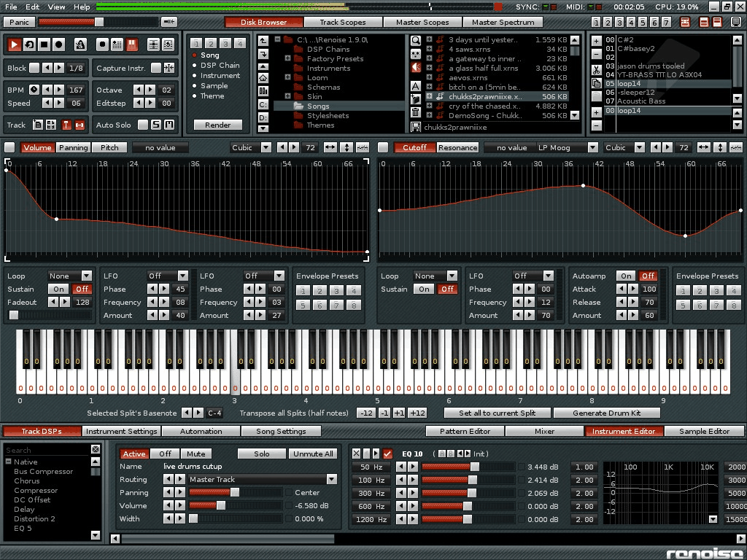Image resolution: width=747 pixels, height=560 pixels.
Task: Start playback with the Play button
Action: click(15, 44)
